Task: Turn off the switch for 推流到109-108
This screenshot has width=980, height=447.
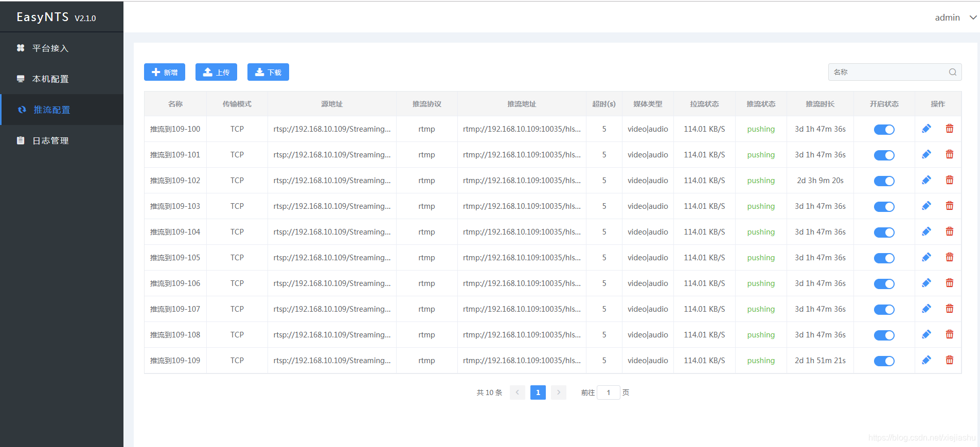Action: pos(884,335)
